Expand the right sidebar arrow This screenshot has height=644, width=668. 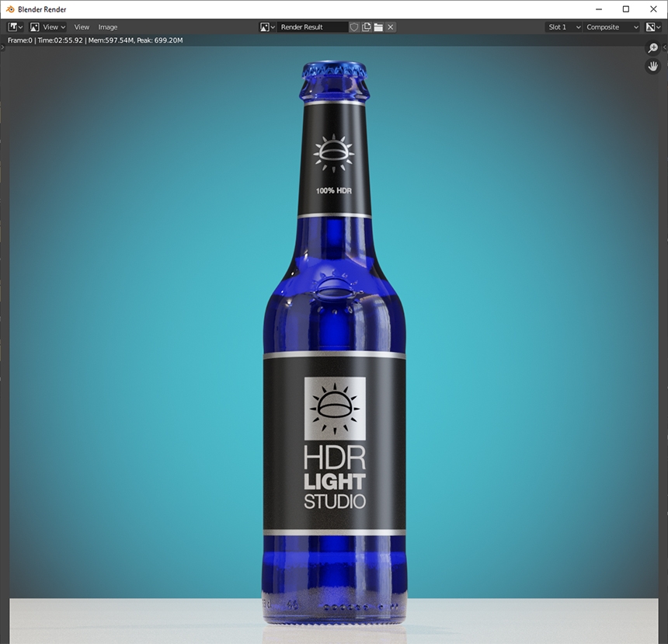665,47
